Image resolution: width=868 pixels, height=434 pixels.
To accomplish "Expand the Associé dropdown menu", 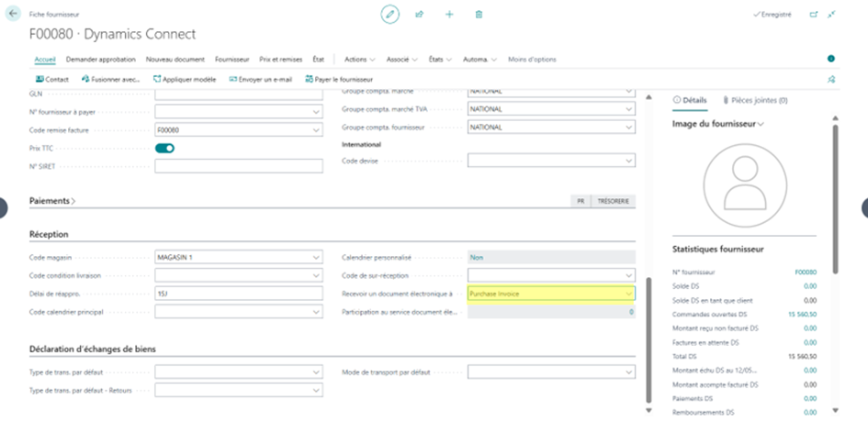I will [x=402, y=59].
